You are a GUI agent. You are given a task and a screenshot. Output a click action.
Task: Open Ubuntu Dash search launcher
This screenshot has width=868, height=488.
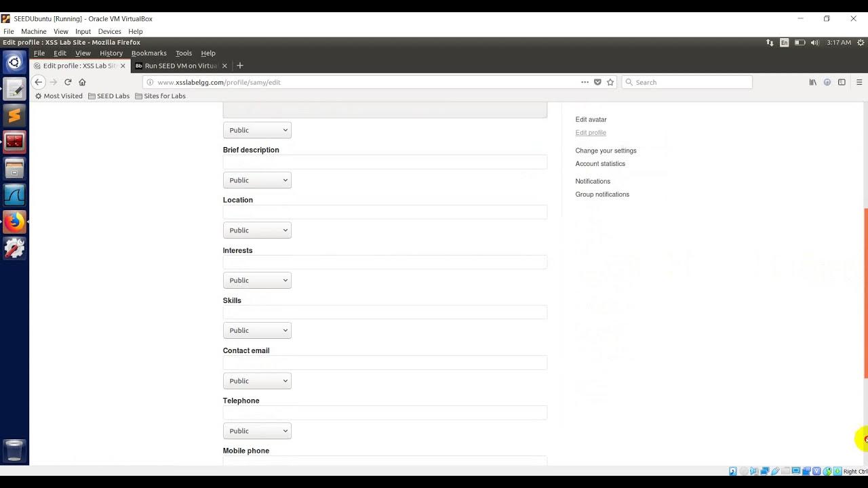tap(14, 62)
